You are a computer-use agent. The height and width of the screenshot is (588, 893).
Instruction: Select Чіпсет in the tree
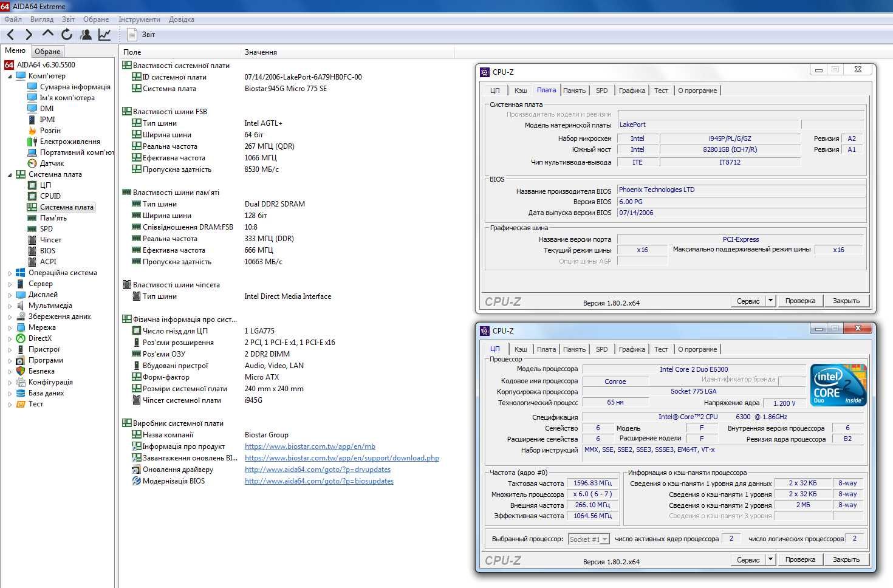click(x=50, y=240)
